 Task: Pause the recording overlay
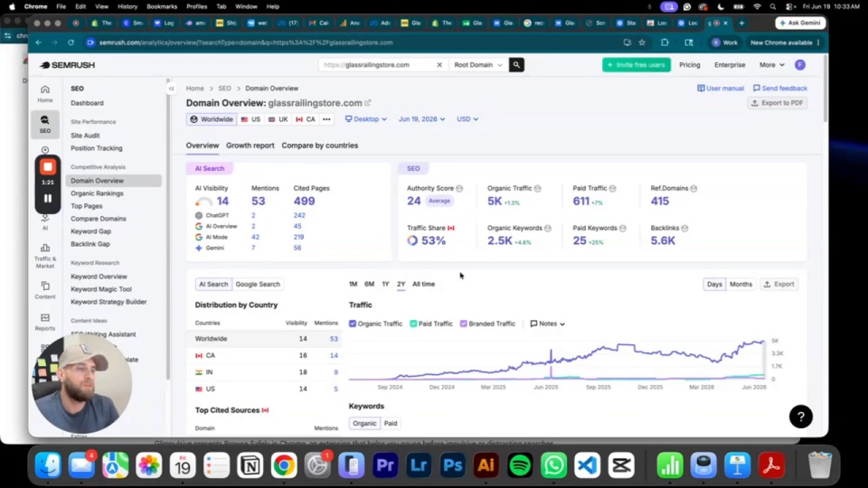pos(48,198)
